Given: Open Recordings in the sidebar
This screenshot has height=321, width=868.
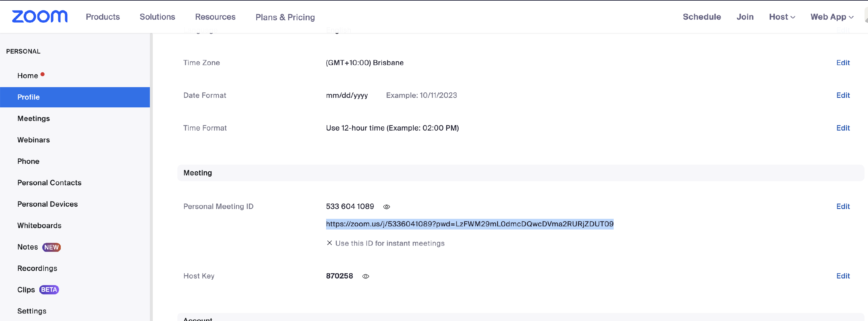Looking at the screenshot, I should [x=37, y=268].
